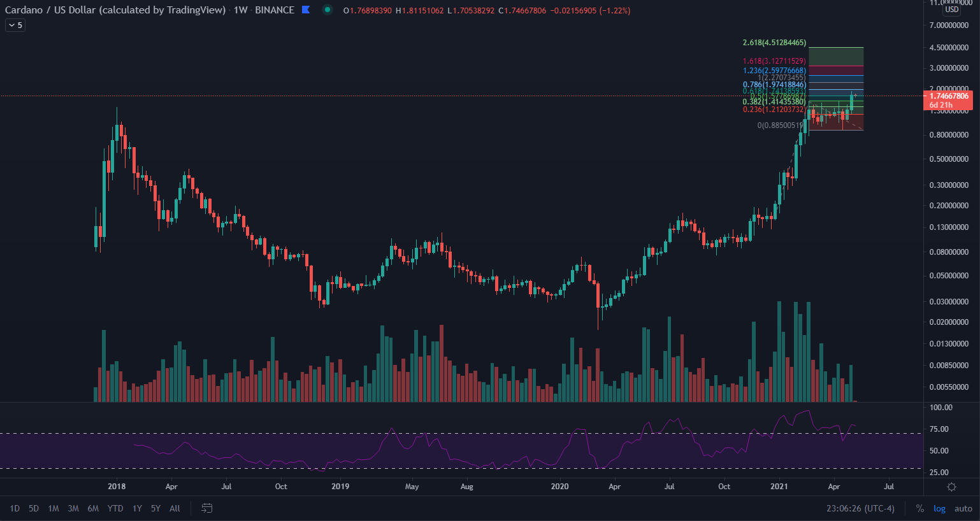Open timezone menu showing 23:06:26 (UTC-4)
Image resolution: width=980 pixels, height=521 pixels.
pyautogui.click(x=860, y=508)
